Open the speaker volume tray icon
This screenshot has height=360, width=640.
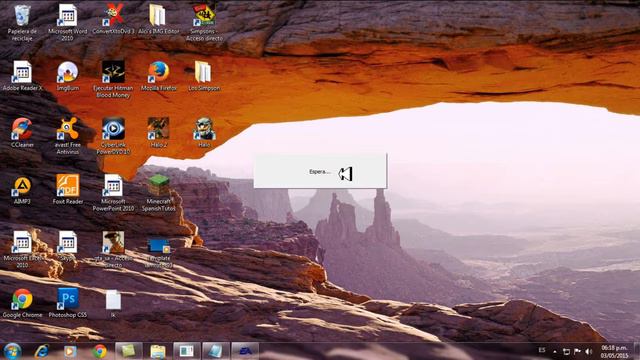[x=589, y=351]
